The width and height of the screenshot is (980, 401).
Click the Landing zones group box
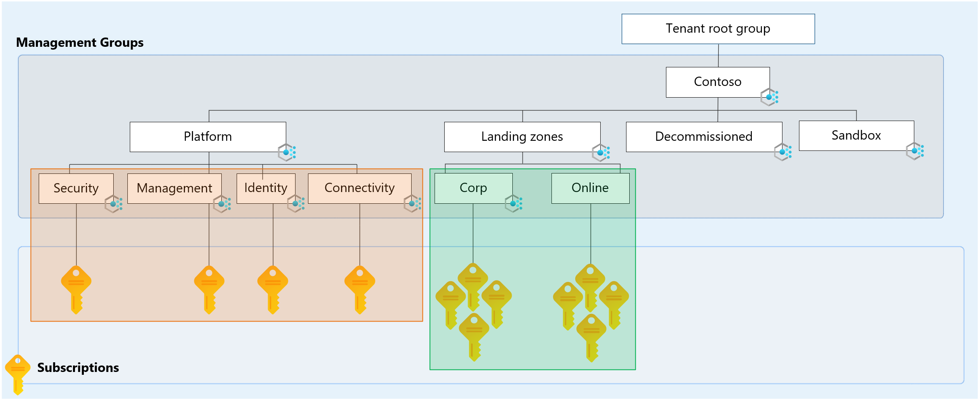point(522,137)
